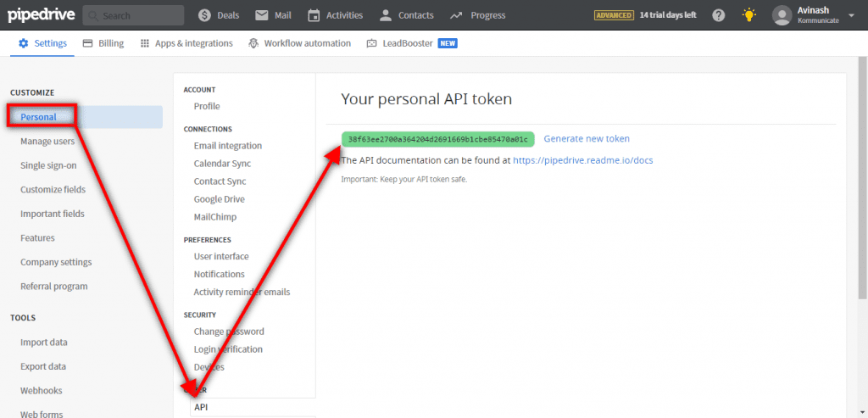Screen dimensions: 868x418
Task: Open Change password page
Action: tap(229, 332)
